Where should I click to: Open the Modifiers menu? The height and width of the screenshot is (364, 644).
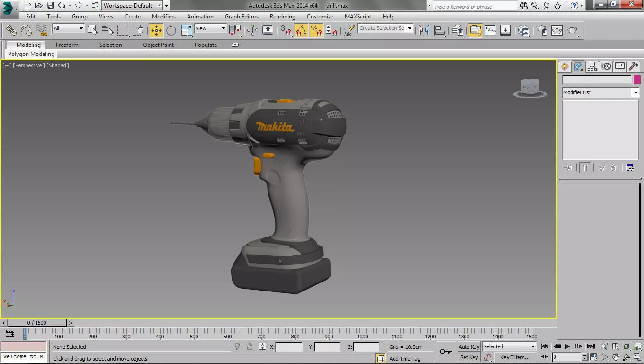point(164,17)
